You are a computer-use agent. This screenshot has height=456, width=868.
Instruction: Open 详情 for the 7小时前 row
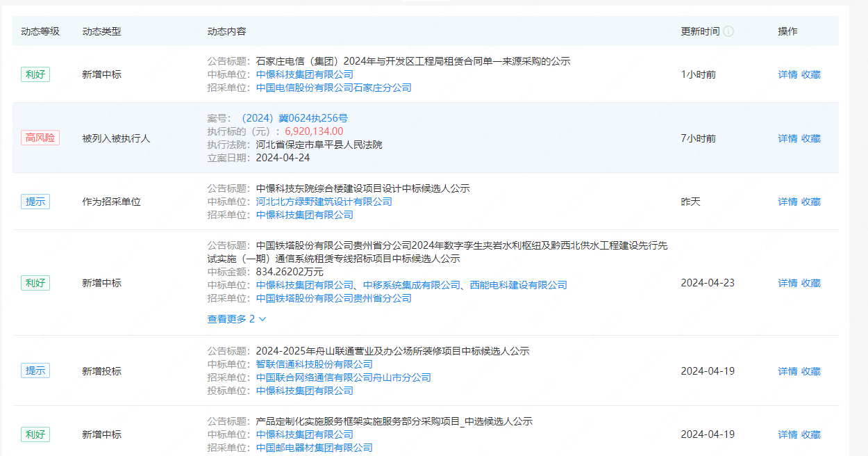click(x=787, y=138)
